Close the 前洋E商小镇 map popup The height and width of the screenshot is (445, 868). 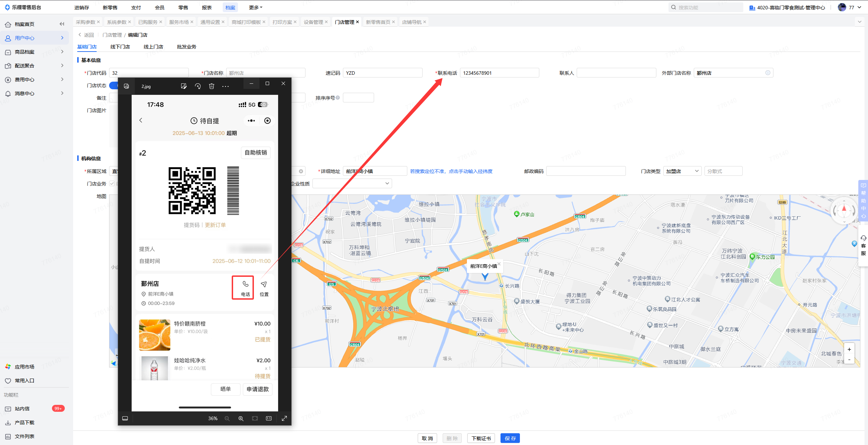click(499, 264)
